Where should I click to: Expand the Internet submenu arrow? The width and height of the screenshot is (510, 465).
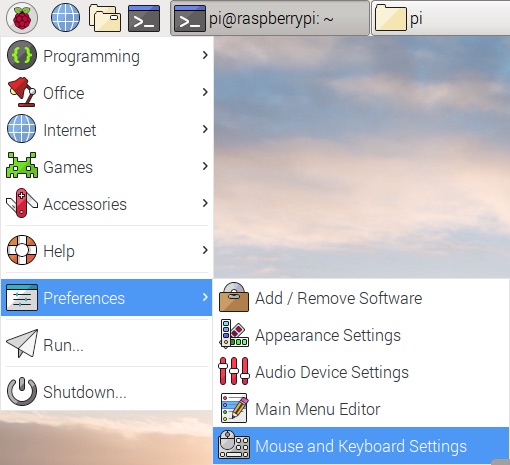[x=205, y=129]
